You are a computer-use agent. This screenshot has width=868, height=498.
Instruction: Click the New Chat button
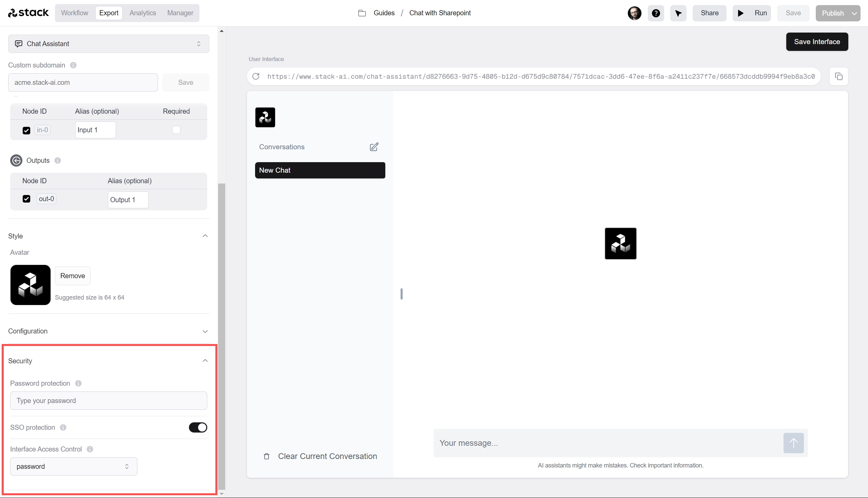coord(320,170)
